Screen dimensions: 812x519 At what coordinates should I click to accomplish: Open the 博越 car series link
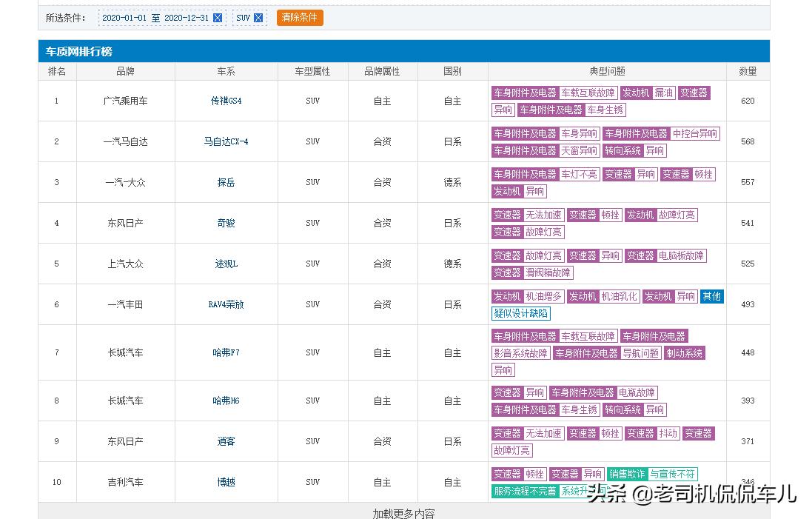point(227,482)
